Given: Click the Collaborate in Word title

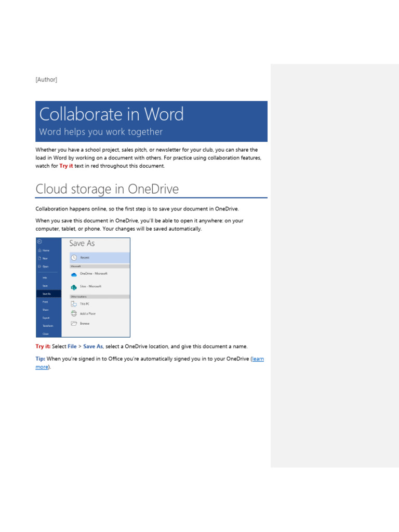Looking at the screenshot, I should [x=112, y=114].
